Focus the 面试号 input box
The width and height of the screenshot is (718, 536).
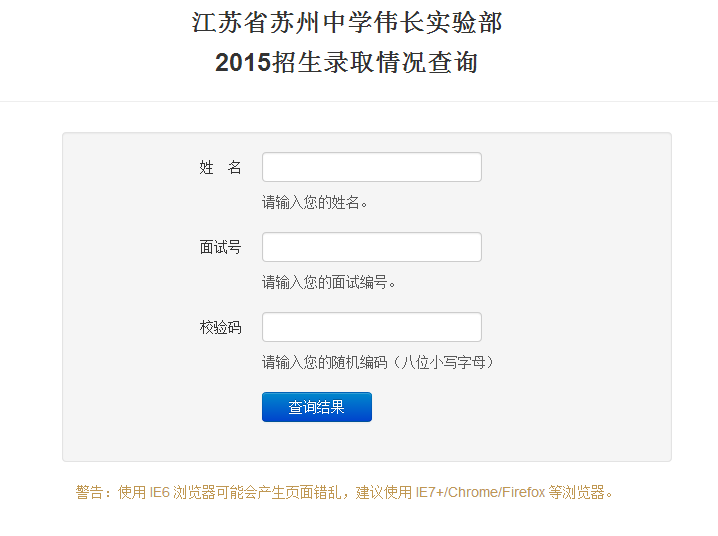coord(371,247)
